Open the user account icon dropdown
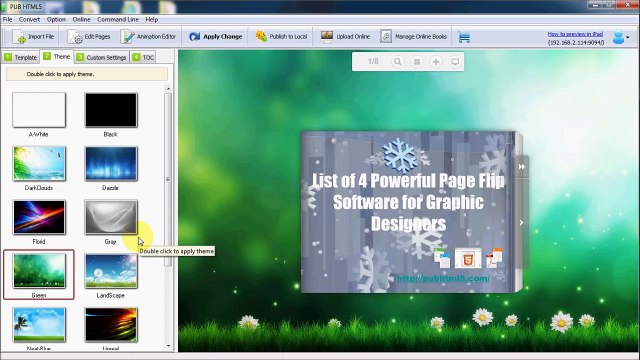This screenshot has height=360, width=640. tap(621, 37)
